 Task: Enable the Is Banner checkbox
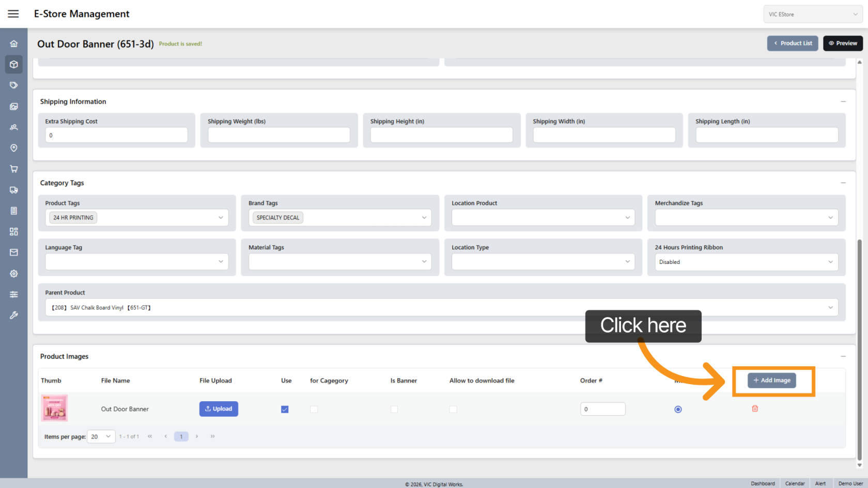[x=394, y=410]
